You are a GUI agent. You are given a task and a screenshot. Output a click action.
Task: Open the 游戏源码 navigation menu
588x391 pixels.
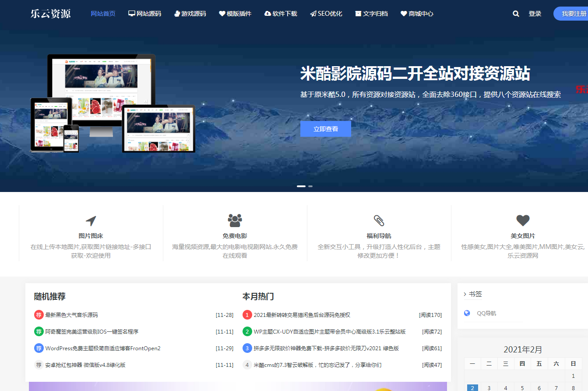coord(190,14)
